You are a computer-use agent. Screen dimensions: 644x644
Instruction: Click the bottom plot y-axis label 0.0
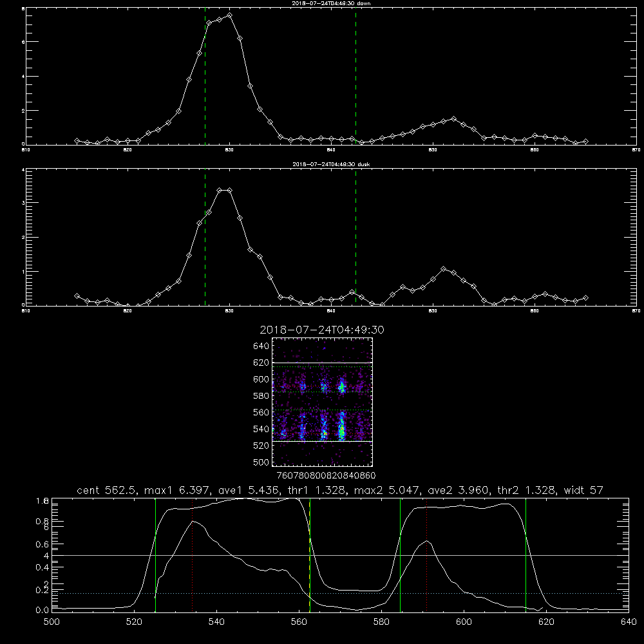coord(43,611)
